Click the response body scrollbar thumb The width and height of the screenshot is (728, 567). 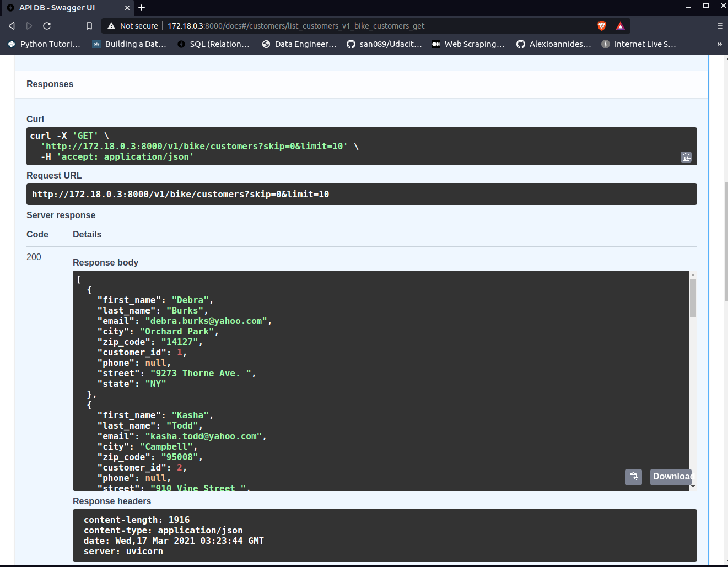click(x=693, y=298)
